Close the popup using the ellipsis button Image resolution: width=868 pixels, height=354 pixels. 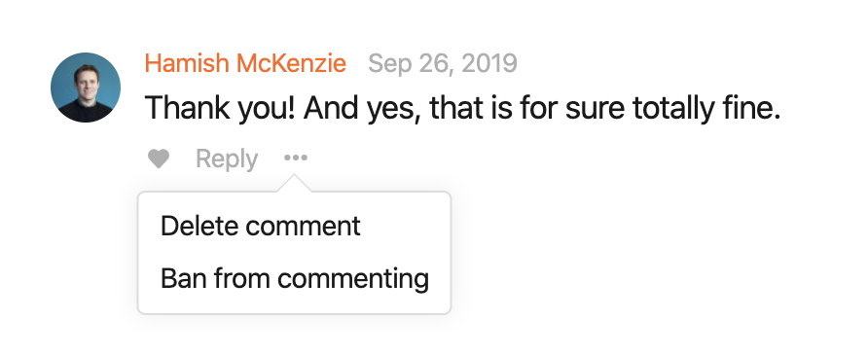[x=296, y=159]
